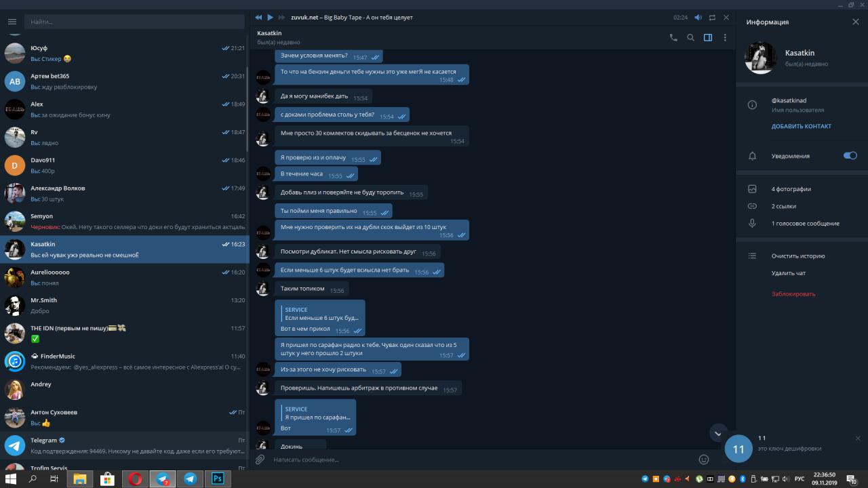Click the ДОБАВИТЬ КОНТАКТ link
The width and height of the screenshot is (868, 488).
click(x=801, y=126)
